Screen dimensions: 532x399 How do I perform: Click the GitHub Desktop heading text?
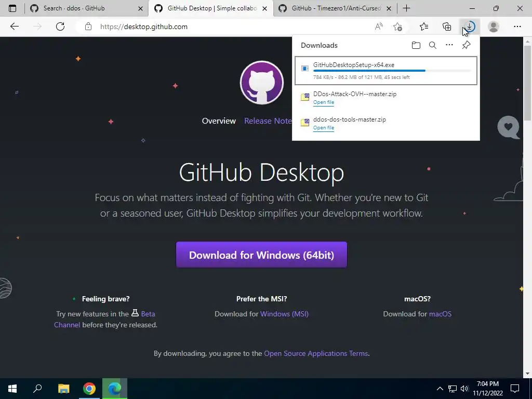pyautogui.click(x=262, y=172)
